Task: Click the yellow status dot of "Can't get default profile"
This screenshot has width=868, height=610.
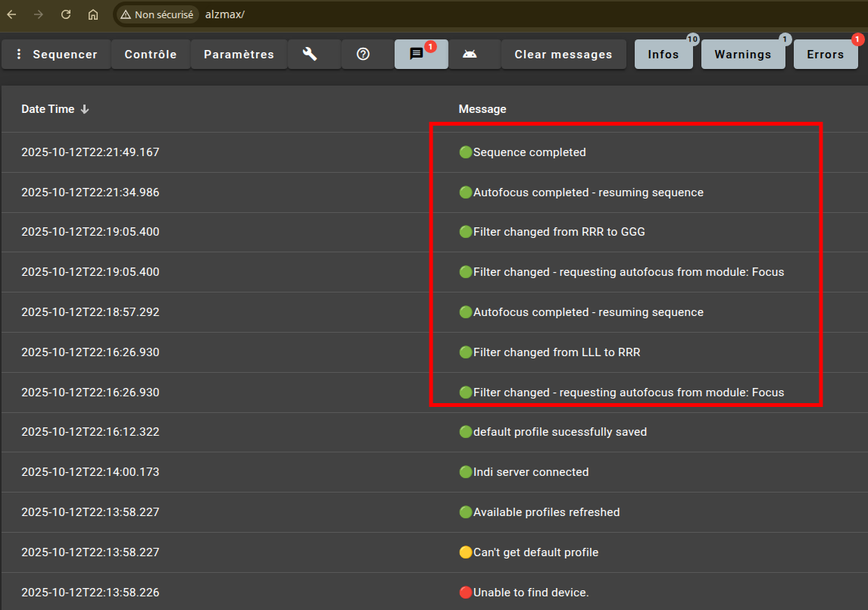Action: (466, 552)
